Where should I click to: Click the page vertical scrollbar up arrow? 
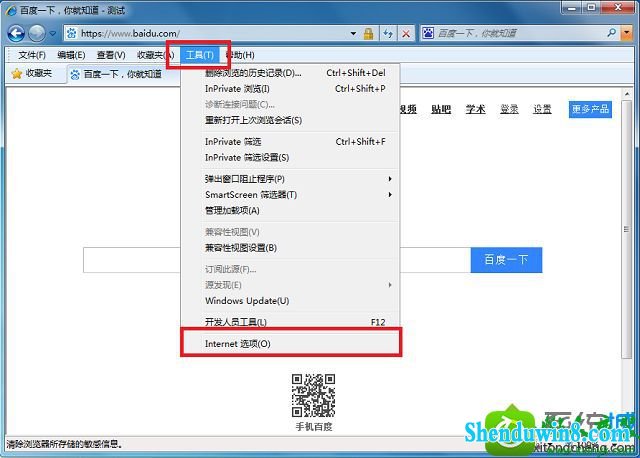pos(627,94)
